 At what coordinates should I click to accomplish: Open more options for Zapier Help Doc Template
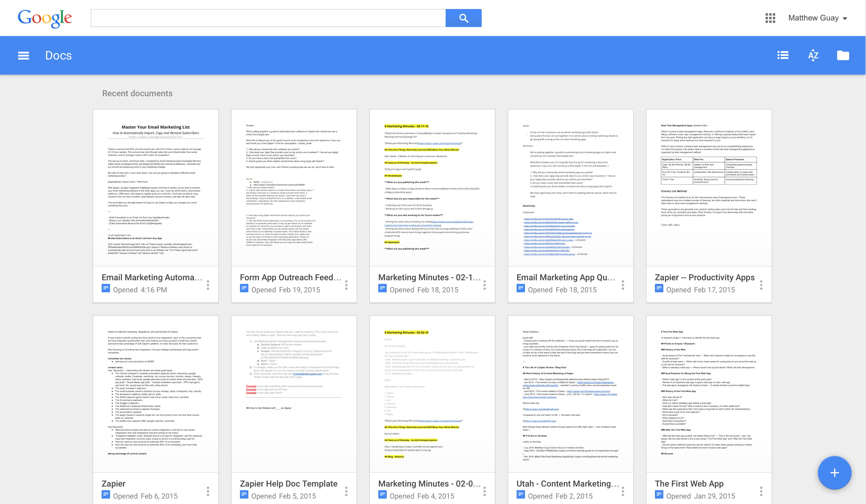click(x=346, y=491)
